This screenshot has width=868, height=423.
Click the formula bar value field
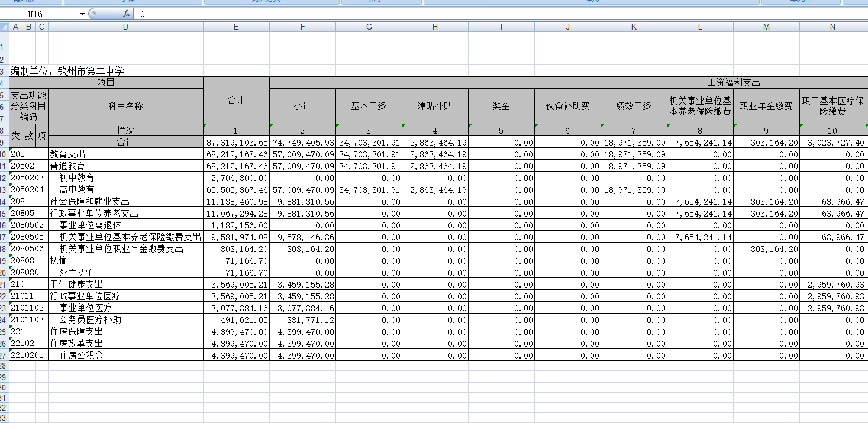473,14
